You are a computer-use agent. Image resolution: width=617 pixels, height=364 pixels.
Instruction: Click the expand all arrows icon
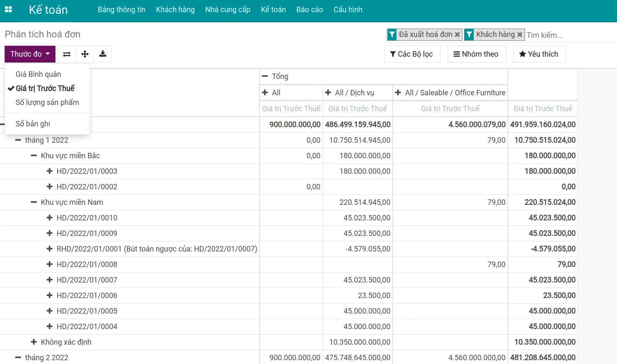[x=85, y=54]
